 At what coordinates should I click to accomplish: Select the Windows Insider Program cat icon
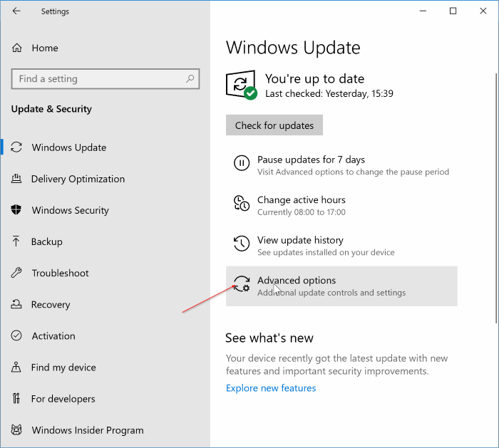(16, 430)
